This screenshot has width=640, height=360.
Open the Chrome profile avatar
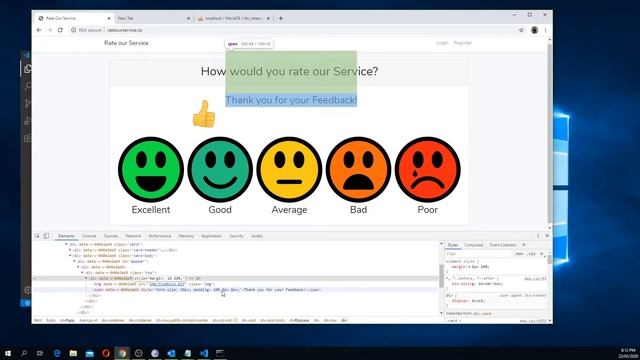click(x=534, y=30)
